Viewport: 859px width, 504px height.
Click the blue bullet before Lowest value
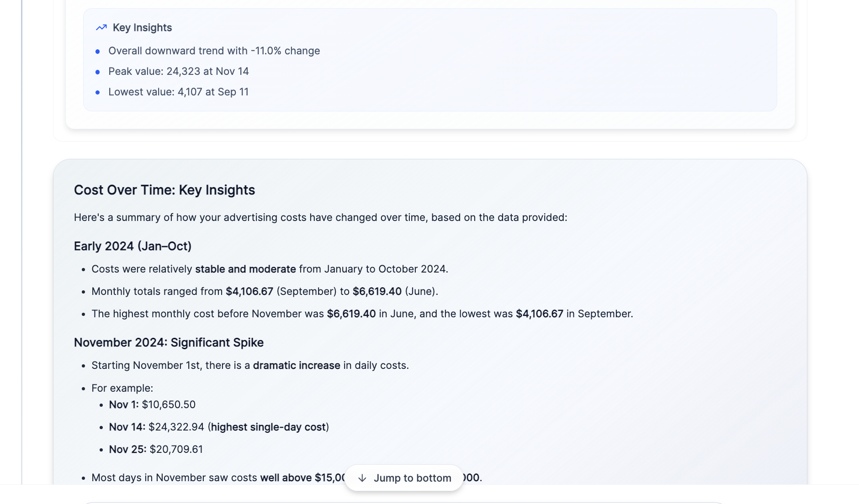pos(97,92)
